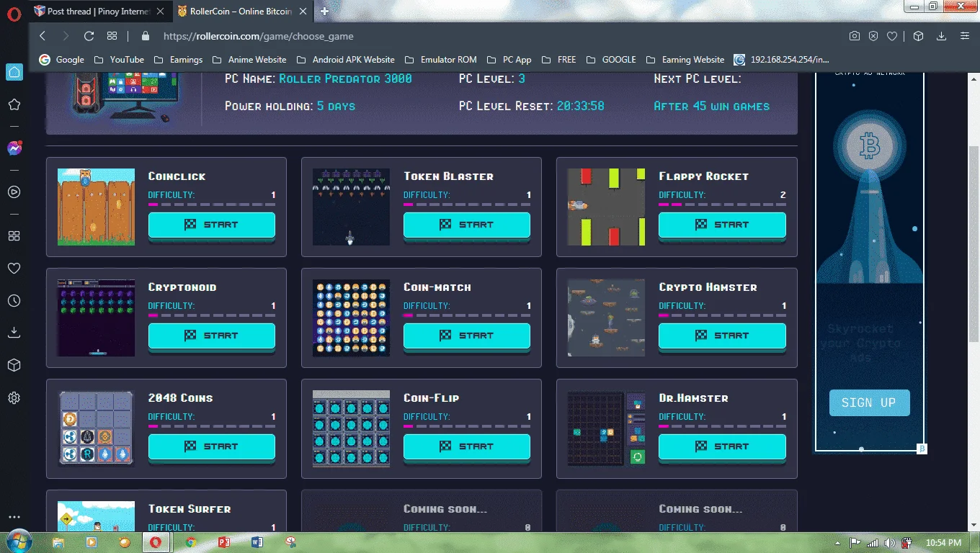Expand the Anime Website bookmarks folder

tap(248, 60)
